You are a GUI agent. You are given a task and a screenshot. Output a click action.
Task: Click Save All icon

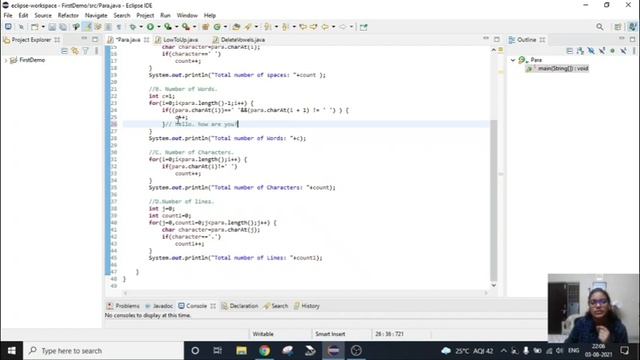[x=63, y=27]
